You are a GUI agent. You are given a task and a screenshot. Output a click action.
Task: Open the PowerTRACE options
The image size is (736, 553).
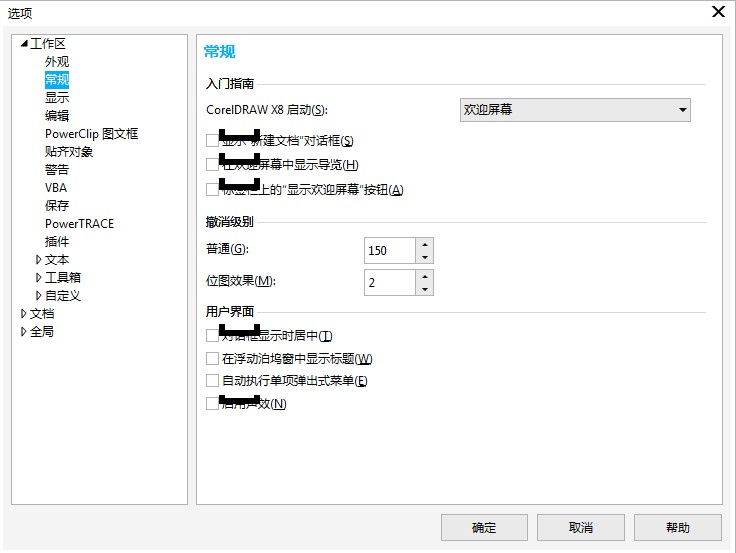(x=79, y=223)
